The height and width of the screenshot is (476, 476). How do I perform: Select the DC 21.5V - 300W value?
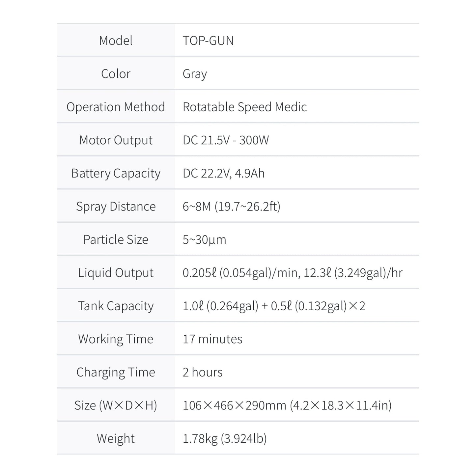click(226, 140)
